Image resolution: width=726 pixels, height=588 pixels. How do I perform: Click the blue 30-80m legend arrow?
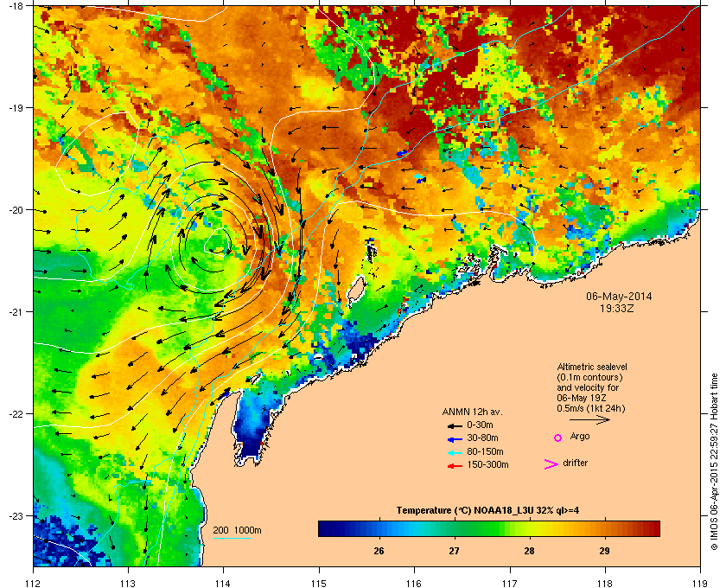pyautogui.click(x=455, y=438)
